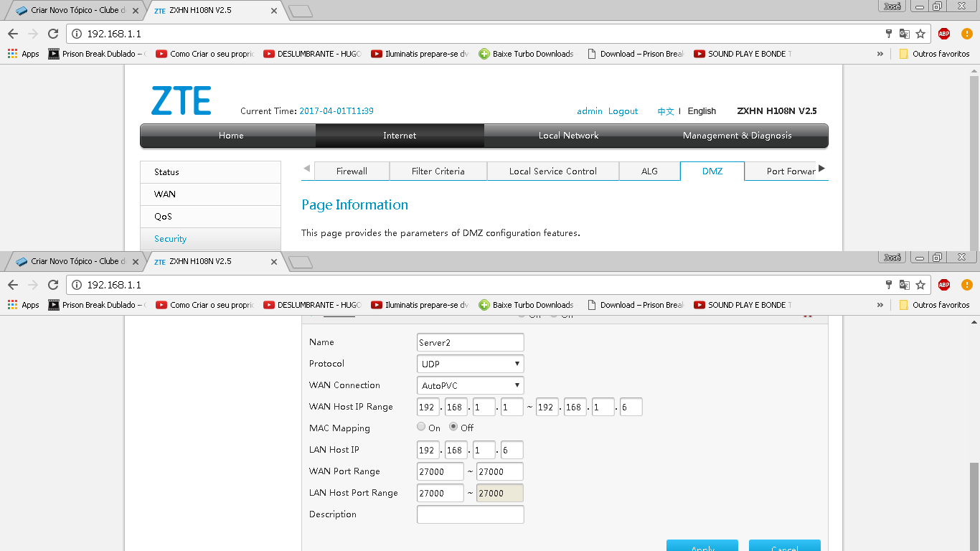Open Outros favoritos folder in lower window

(934, 305)
